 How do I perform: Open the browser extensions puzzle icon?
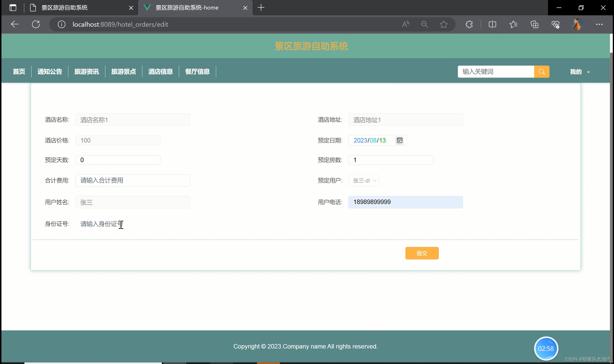click(469, 24)
